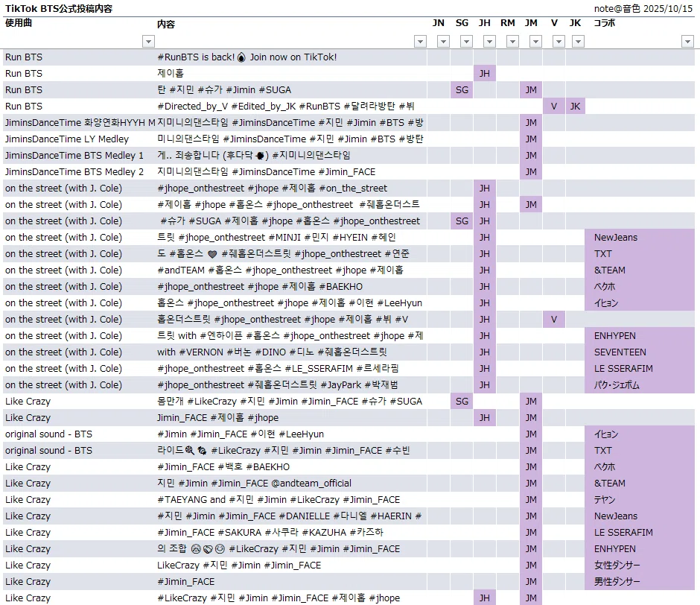Select the 女性ダンサー collab cell
Image resolution: width=700 pixels, height=605 pixels.
pyautogui.click(x=640, y=566)
